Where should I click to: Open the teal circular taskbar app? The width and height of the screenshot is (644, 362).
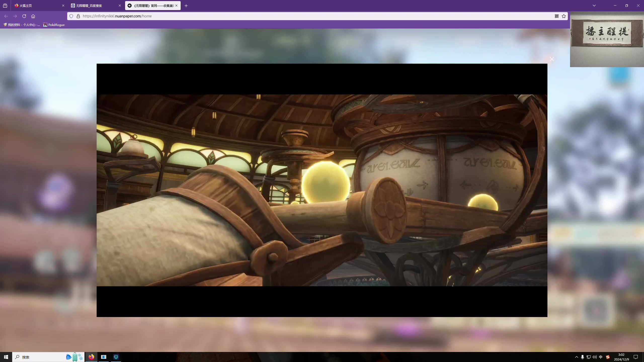116,357
